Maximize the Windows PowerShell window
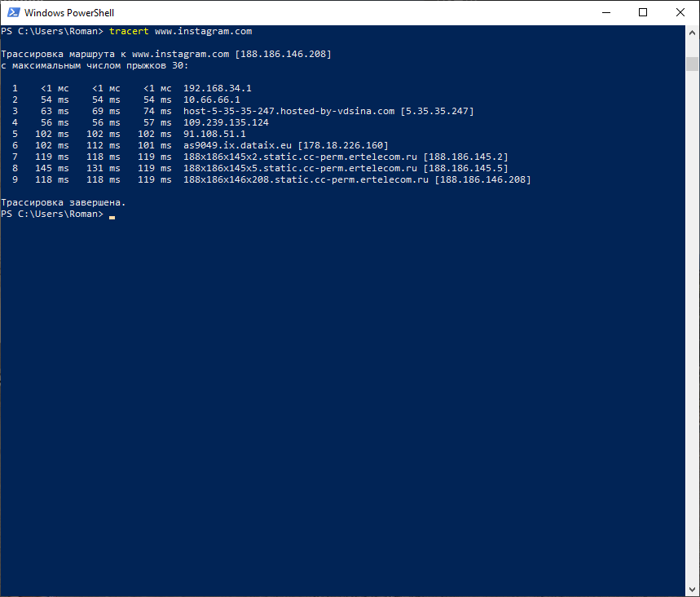700x597 pixels. (x=643, y=12)
